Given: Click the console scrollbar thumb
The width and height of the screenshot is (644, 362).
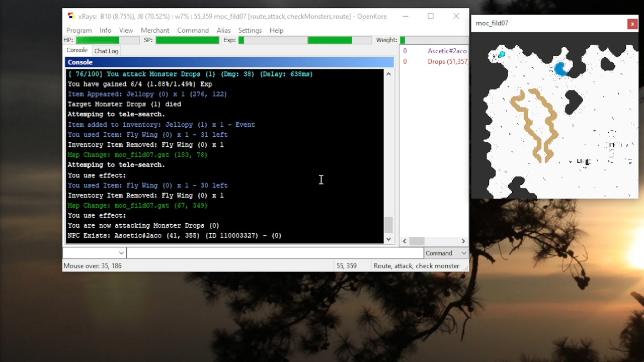Looking at the screenshot, I should (388, 225).
